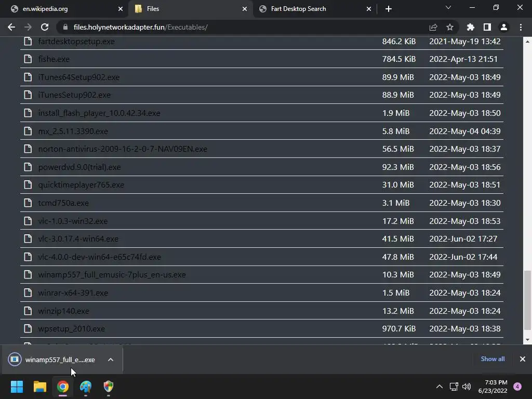Open a new browser tab
The image size is (532, 399).
pyautogui.click(x=389, y=9)
